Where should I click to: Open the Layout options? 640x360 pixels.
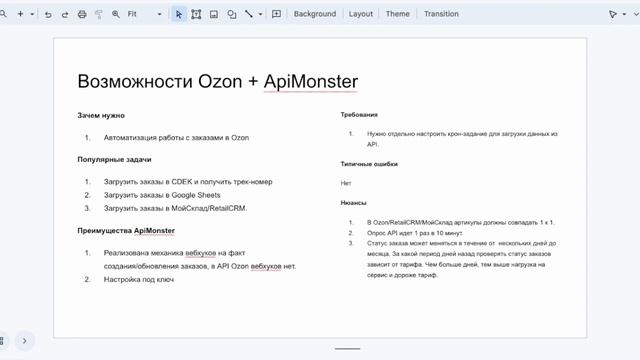[x=360, y=14]
